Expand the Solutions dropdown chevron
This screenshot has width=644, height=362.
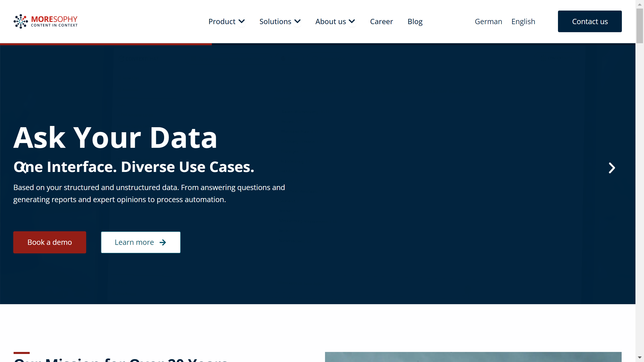(x=297, y=21)
